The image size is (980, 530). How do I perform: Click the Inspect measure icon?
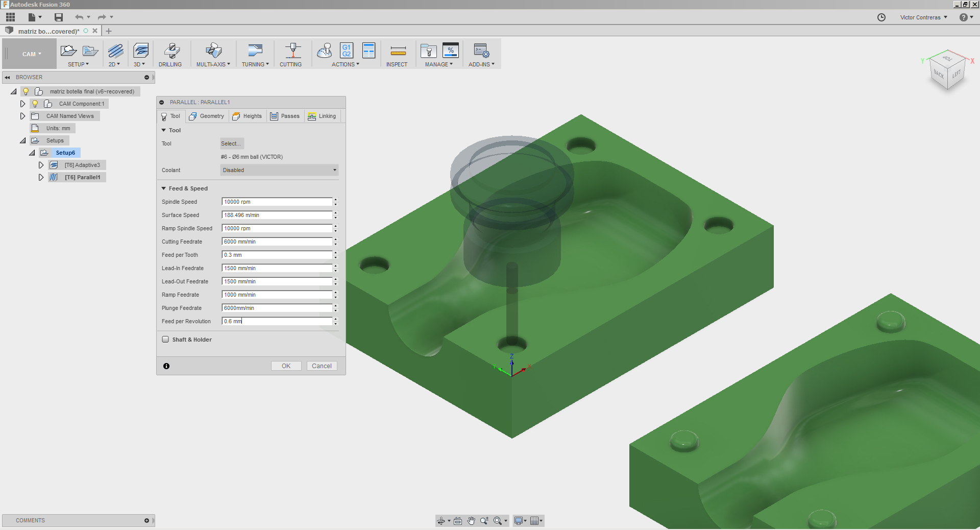pos(398,51)
